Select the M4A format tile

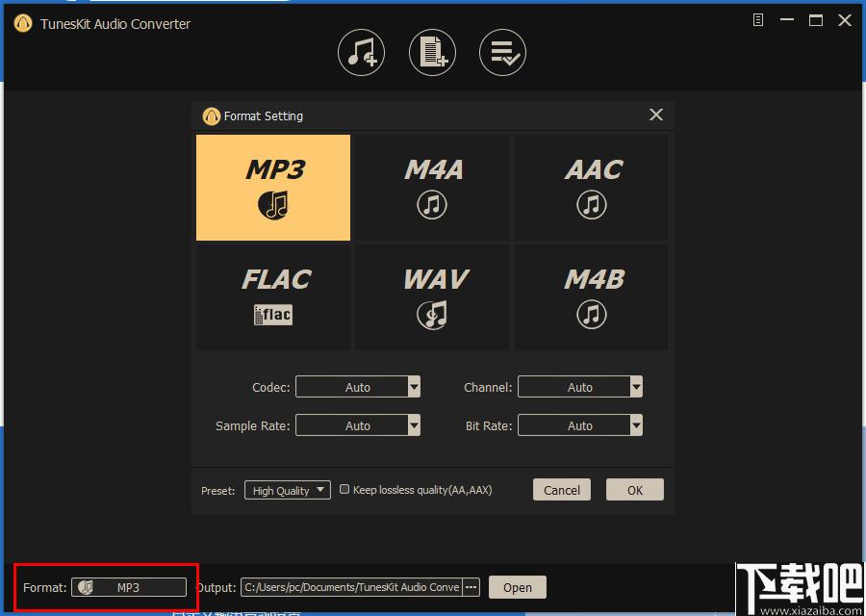(432, 188)
